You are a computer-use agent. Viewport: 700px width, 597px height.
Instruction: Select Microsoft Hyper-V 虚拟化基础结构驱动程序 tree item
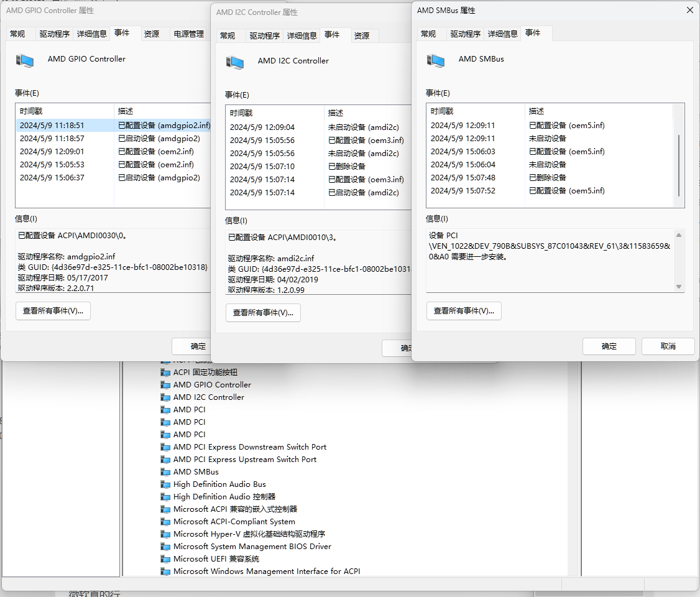[249, 534]
